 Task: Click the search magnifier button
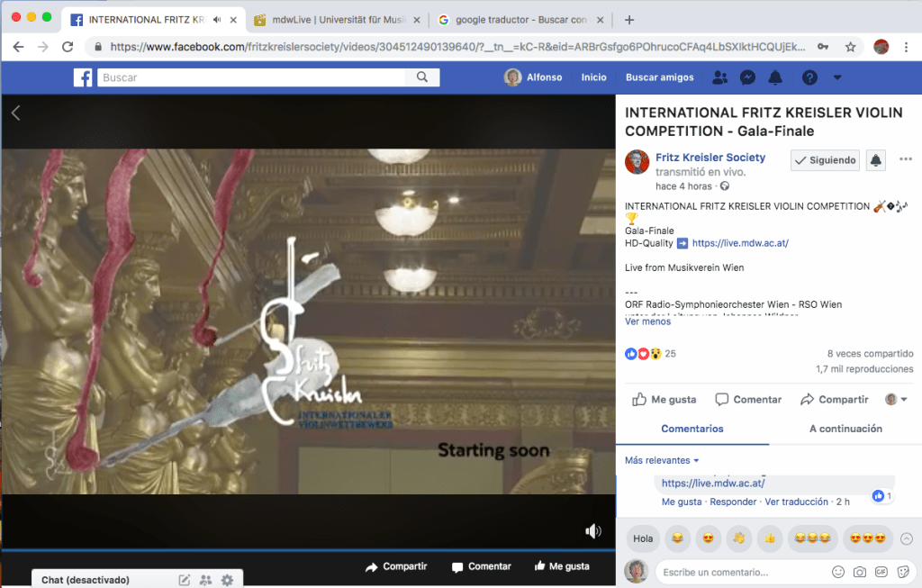(421, 77)
